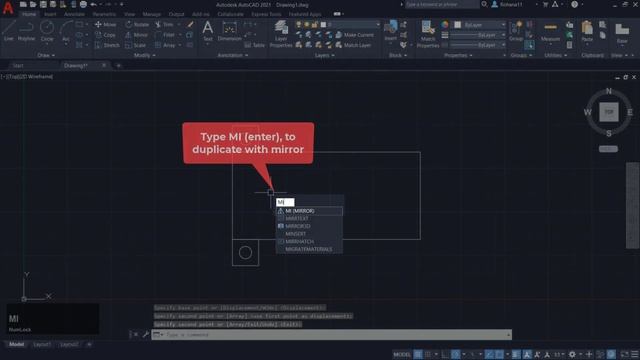The width and height of the screenshot is (640, 360).
Task: Click the Stretch tool
Action: (x=107, y=45)
